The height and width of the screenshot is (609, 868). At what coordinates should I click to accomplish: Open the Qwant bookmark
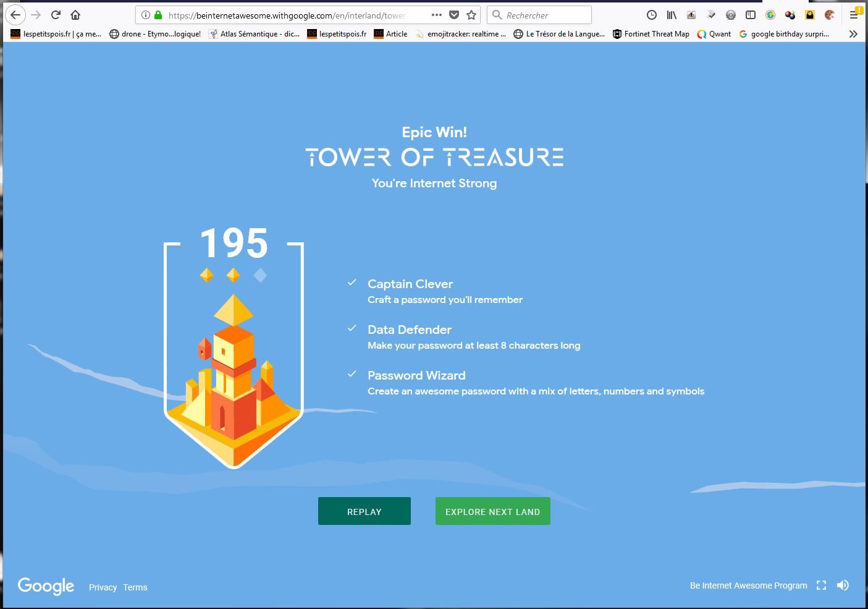pyautogui.click(x=714, y=34)
